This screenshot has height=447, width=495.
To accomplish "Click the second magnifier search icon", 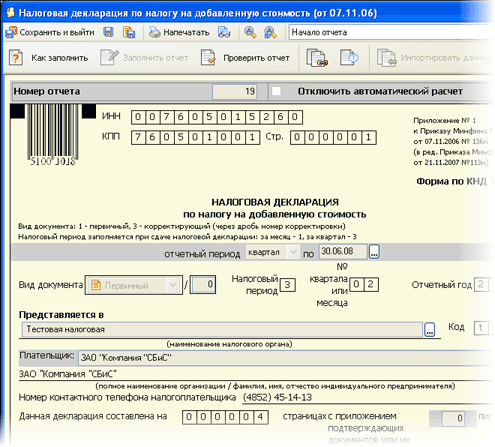I will click(x=270, y=32).
